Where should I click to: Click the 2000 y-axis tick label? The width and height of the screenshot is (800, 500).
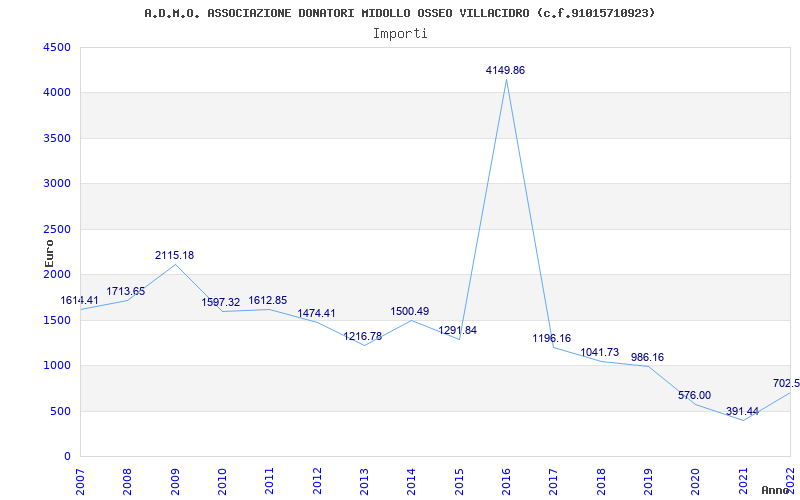point(57,274)
